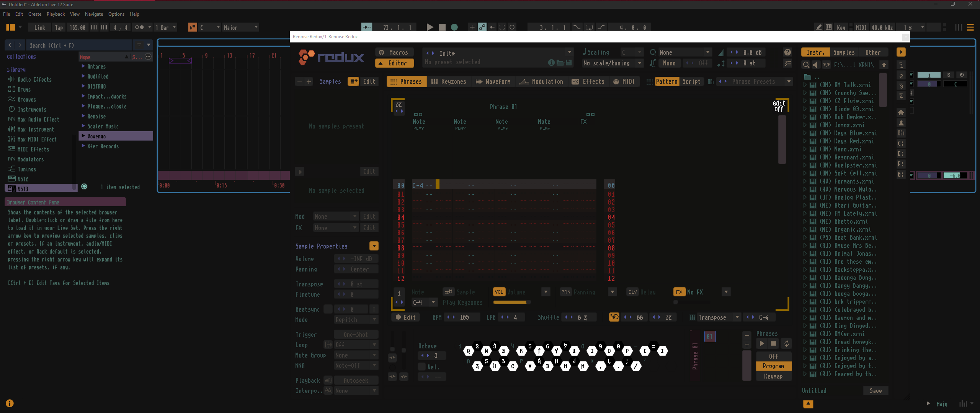Click the home icon in Redux sidebar

coord(901,112)
